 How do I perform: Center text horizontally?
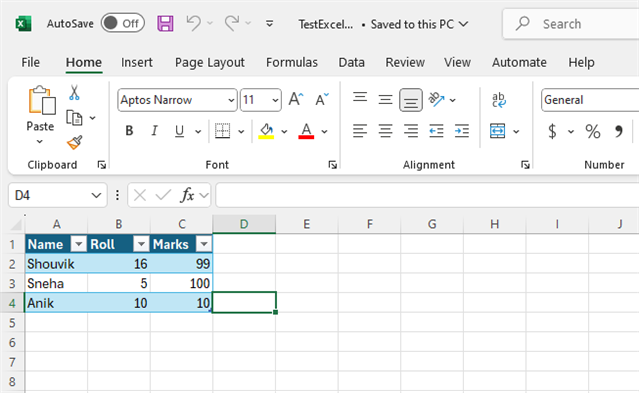click(x=385, y=131)
